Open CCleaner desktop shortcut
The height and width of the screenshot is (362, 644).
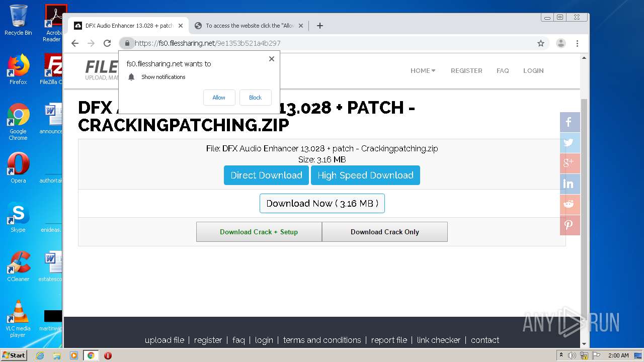pyautogui.click(x=18, y=266)
